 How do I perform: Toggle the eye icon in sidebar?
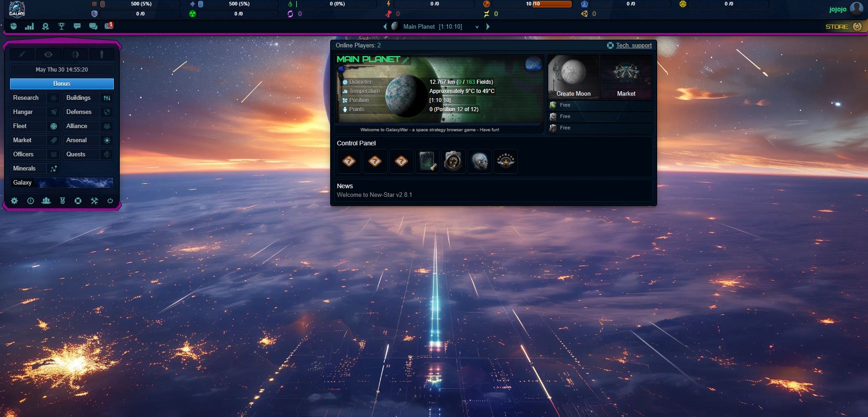click(48, 55)
